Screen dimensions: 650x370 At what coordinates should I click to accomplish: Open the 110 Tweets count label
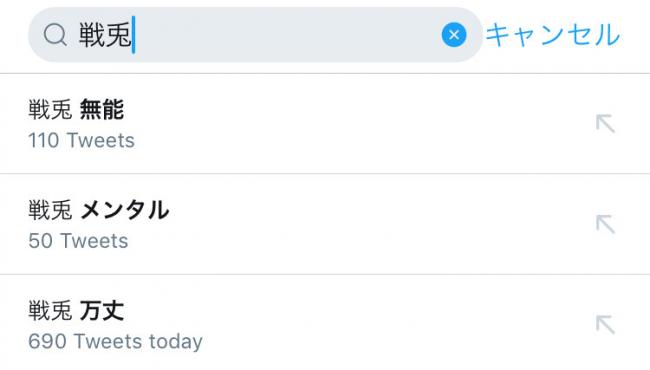pyautogui.click(x=81, y=140)
